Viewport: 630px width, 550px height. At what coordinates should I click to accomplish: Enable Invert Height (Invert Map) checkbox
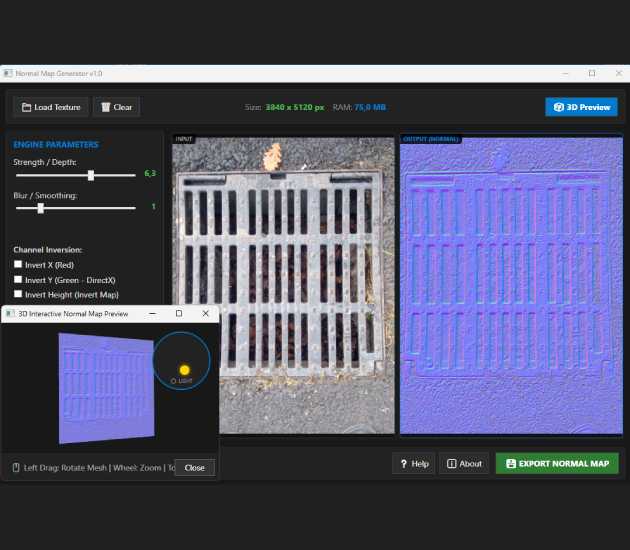tap(18, 294)
